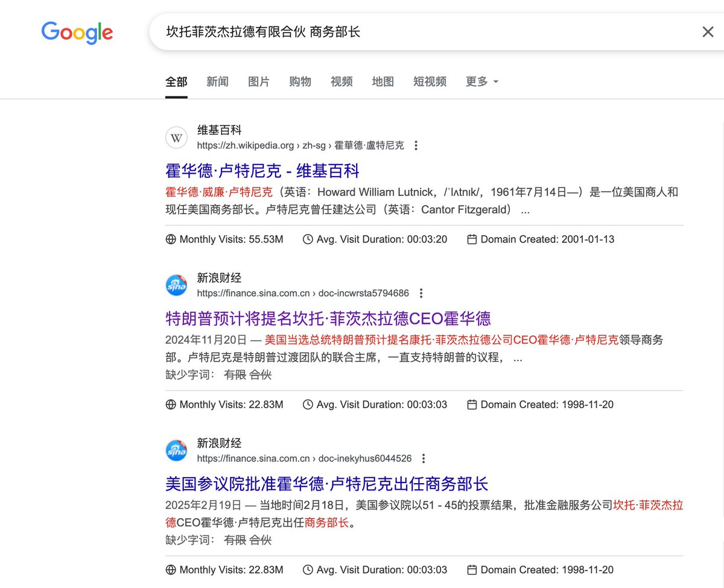Image resolution: width=724 pixels, height=588 pixels.
Task: Open three-dot menu for doc-inekyhus6044526 result
Action: 424,458
